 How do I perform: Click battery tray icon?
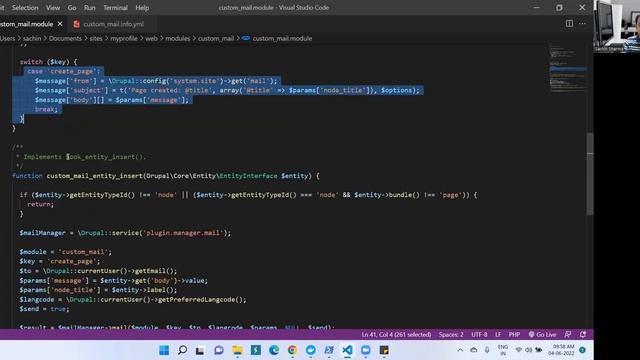pos(539,350)
